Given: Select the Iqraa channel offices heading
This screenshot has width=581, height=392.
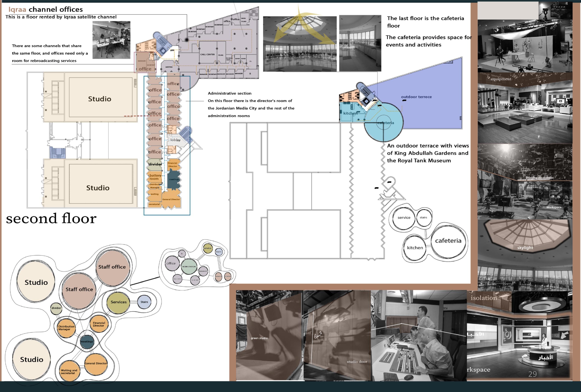Looking at the screenshot, I should 46,9.
